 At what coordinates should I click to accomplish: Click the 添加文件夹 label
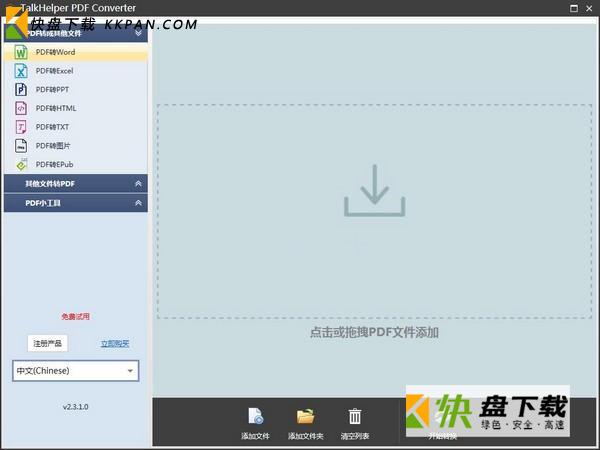click(x=305, y=436)
